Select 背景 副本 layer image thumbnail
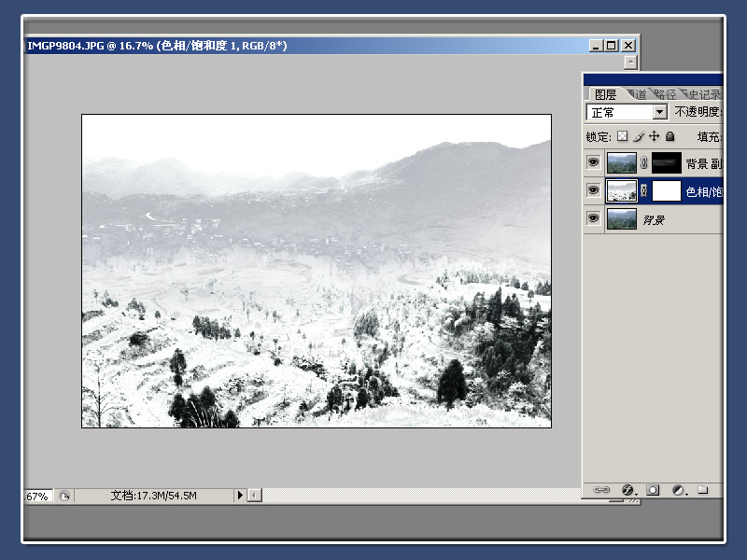 (622, 162)
